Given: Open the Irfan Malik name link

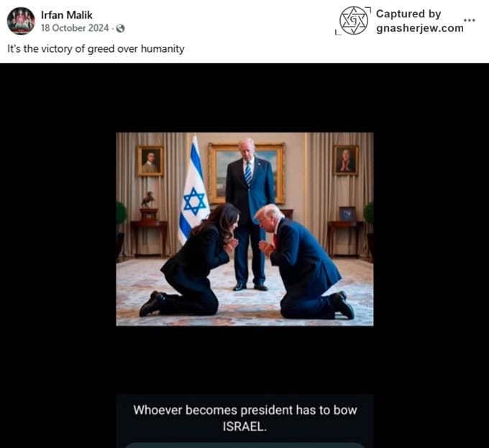Looking at the screenshot, I should pos(67,14).
